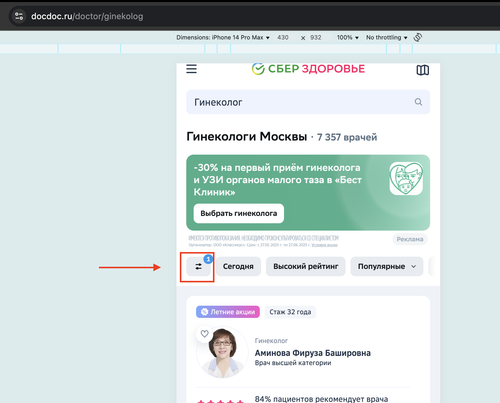Viewport: 500px width, 403px height.
Task: Click the device width field 430
Action: pyautogui.click(x=283, y=37)
